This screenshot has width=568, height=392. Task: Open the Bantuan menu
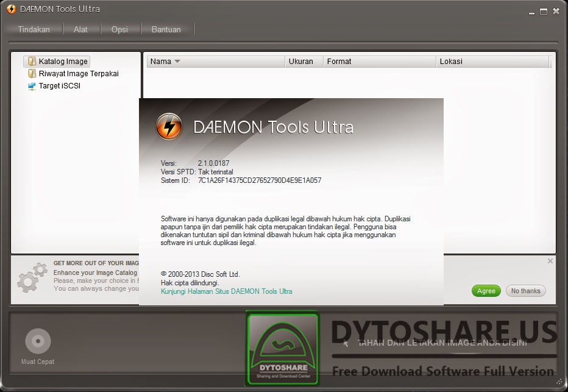166,29
